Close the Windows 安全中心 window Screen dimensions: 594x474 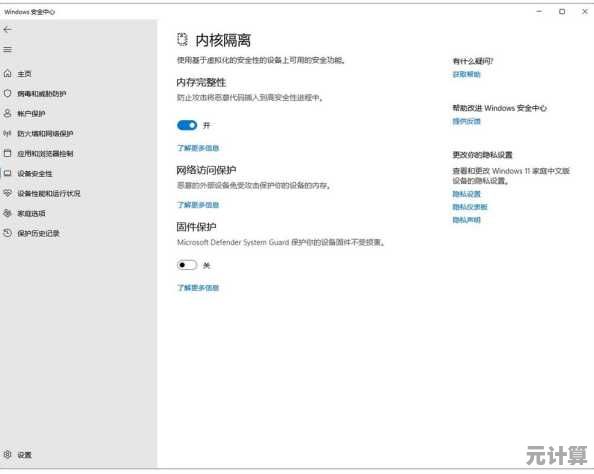pos(585,12)
